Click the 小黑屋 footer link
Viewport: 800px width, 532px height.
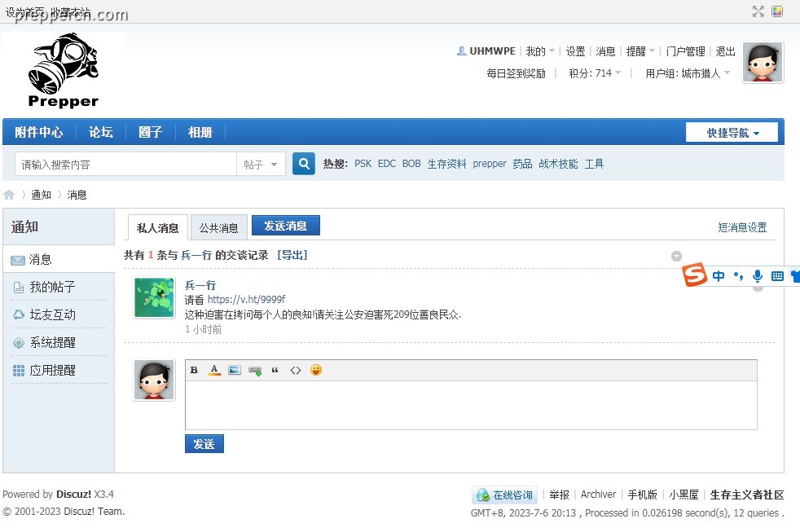pyautogui.click(x=684, y=495)
